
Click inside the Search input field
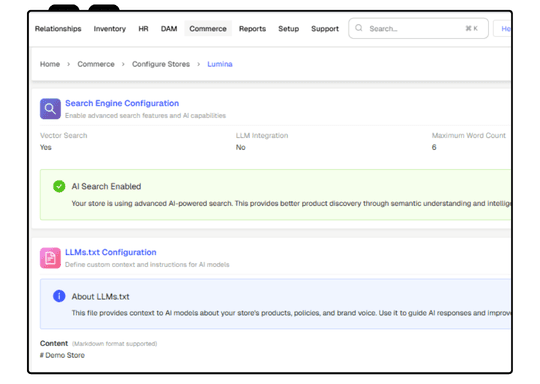point(418,28)
